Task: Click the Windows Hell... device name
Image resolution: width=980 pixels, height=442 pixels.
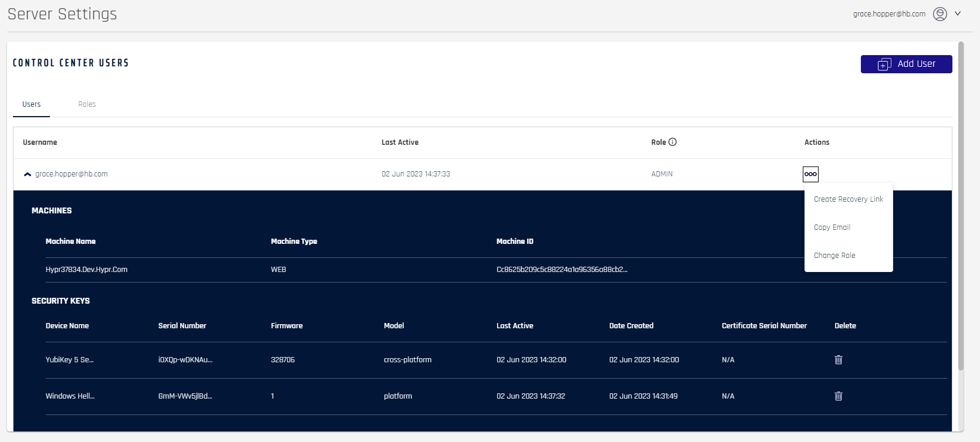Action: point(70,396)
